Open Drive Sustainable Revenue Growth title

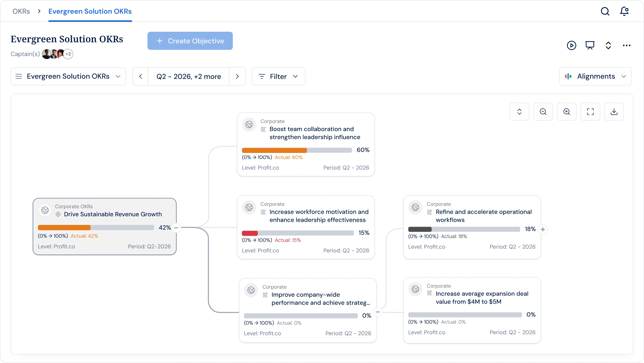click(113, 214)
